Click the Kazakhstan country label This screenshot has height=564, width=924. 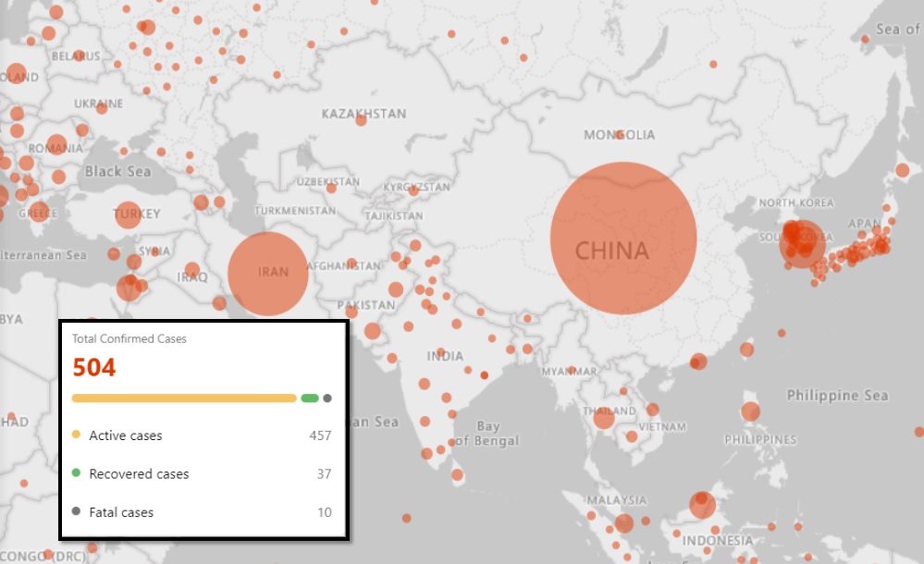363,114
